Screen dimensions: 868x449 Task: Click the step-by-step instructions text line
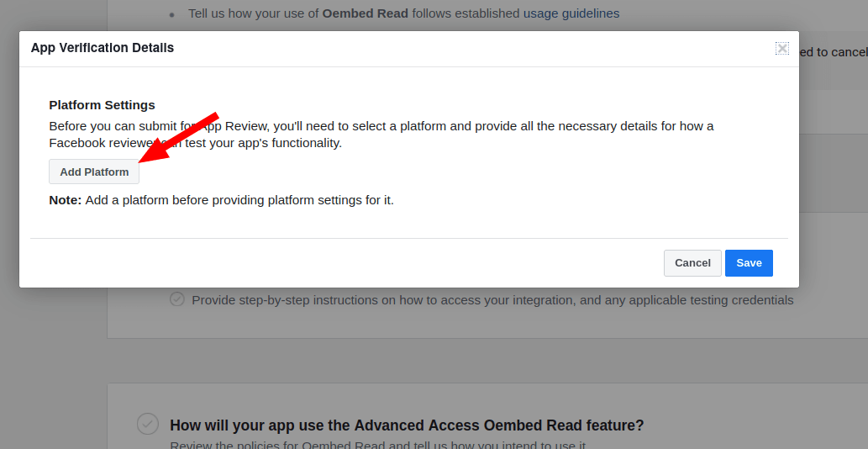pyautogui.click(x=492, y=301)
